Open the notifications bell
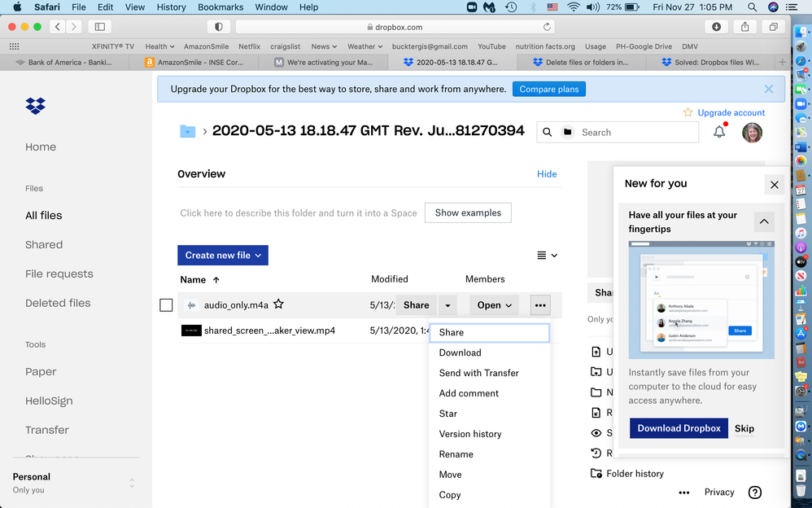 [719, 132]
